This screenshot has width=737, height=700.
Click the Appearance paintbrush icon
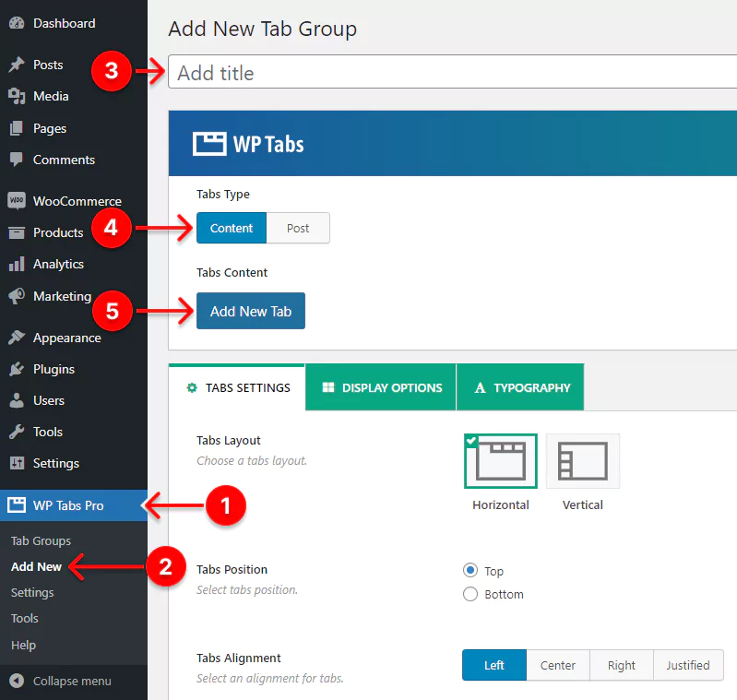[x=17, y=338]
